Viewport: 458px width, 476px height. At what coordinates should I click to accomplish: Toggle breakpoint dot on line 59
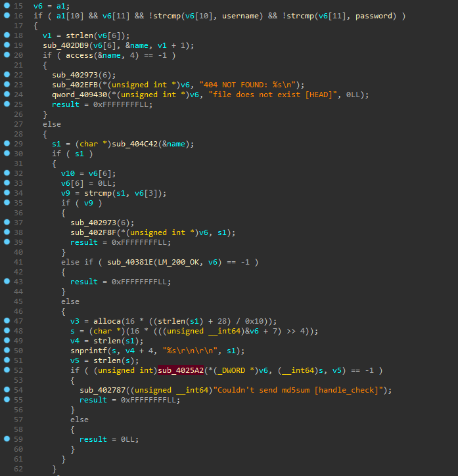(7, 439)
